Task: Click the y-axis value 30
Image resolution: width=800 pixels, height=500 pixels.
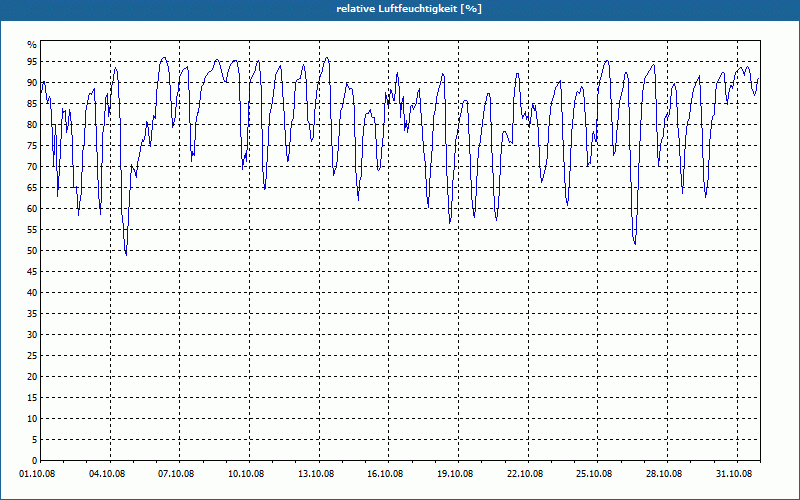Action: [x=32, y=335]
